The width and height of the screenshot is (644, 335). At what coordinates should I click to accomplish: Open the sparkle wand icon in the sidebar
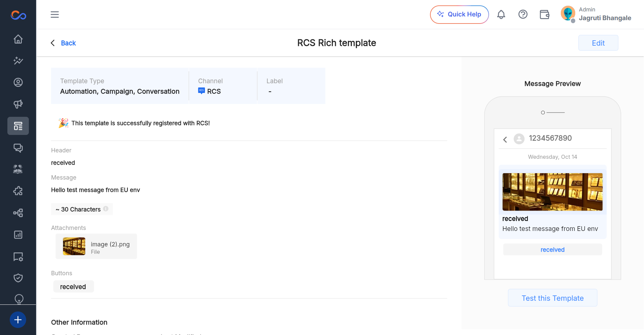pyautogui.click(x=18, y=61)
